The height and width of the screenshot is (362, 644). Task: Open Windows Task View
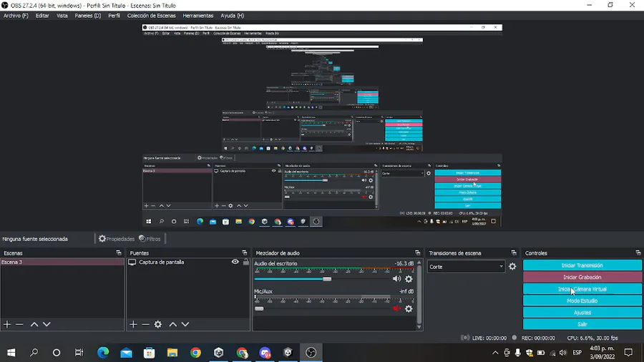coord(79,353)
